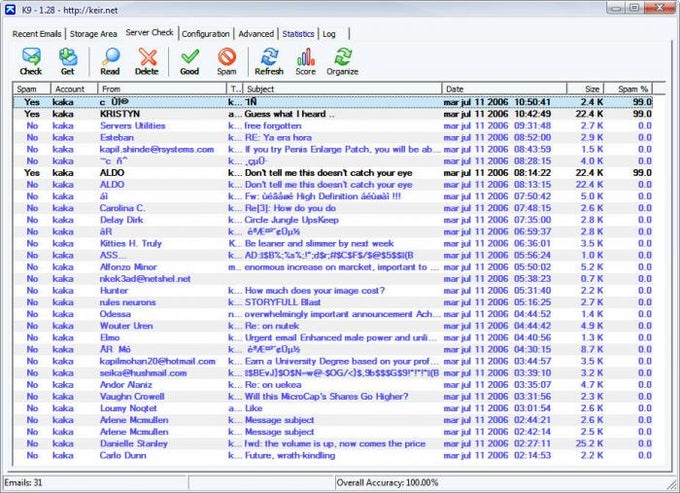Screen dimensions: 680x493
Task: Select the email from Carolina C.
Action: (333, 208)
